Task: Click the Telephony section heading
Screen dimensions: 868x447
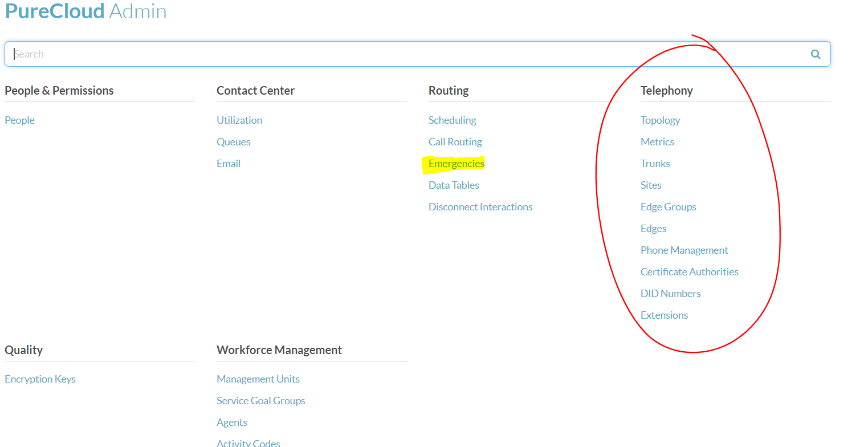Action: click(x=667, y=91)
